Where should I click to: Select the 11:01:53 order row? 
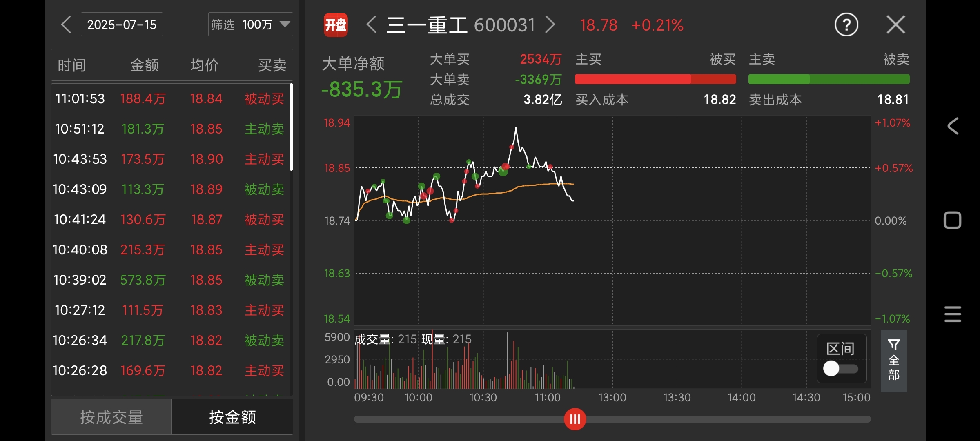click(170, 99)
